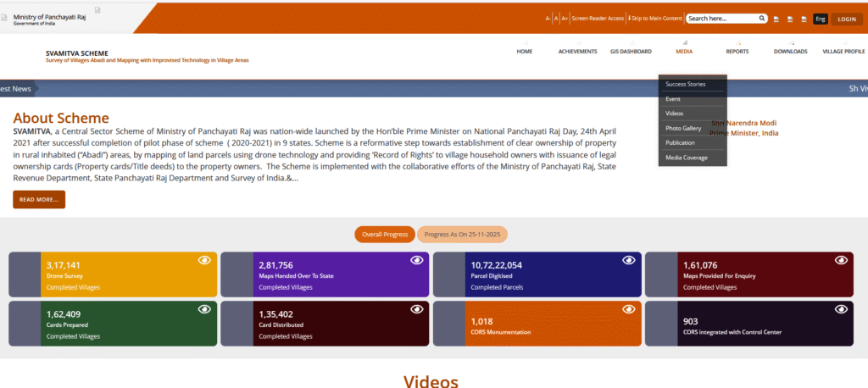868x388 pixels.
Task: Click the magnifier icon in the search box
Action: (762, 19)
